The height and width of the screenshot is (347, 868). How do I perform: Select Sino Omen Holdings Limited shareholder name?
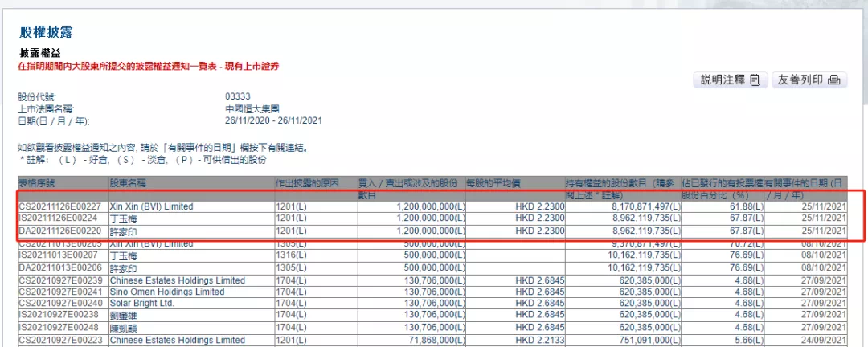[166, 292]
